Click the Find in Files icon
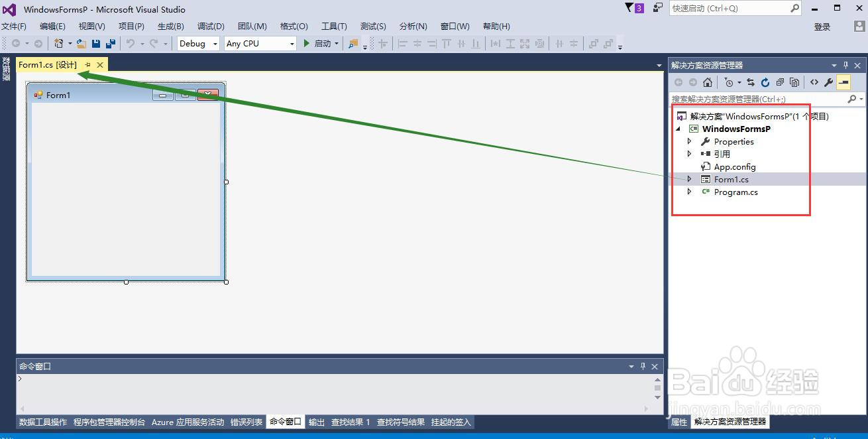The width and height of the screenshot is (868, 439). click(353, 44)
